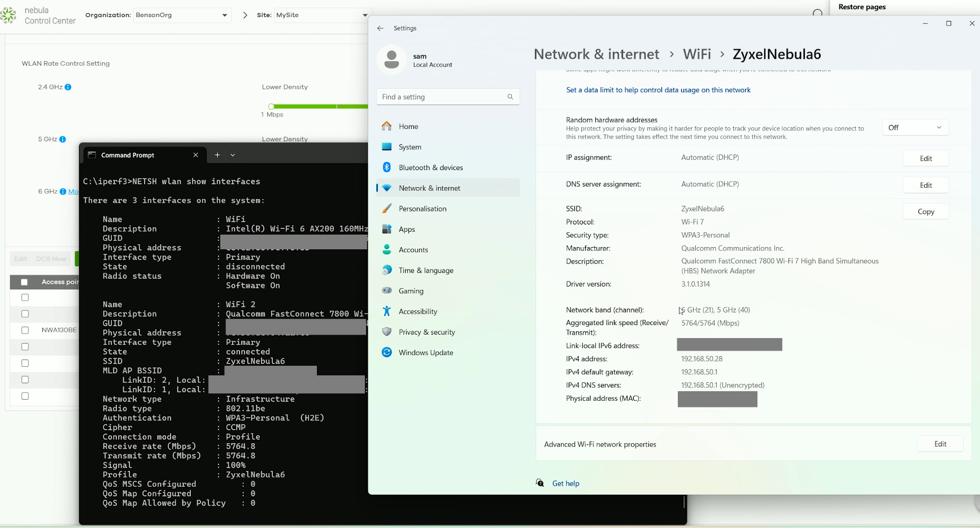Open the Get help link

(x=565, y=483)
